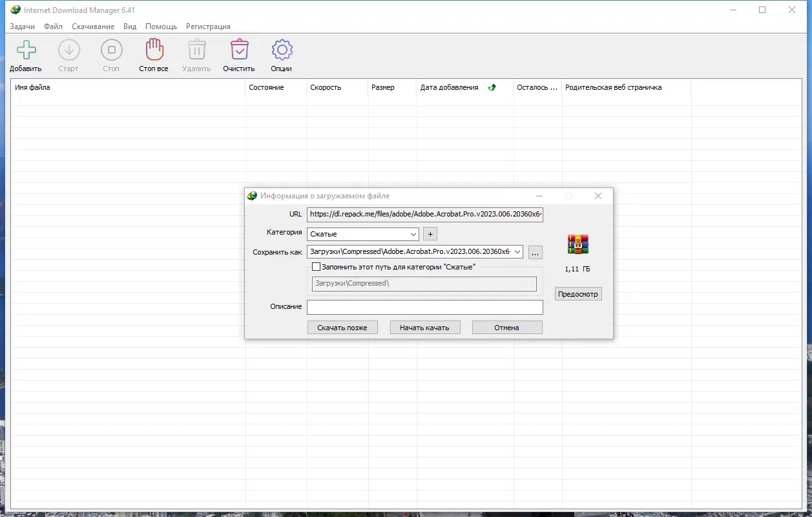Minimize the download info dialog
812x517 pixels.
(539, 196)
